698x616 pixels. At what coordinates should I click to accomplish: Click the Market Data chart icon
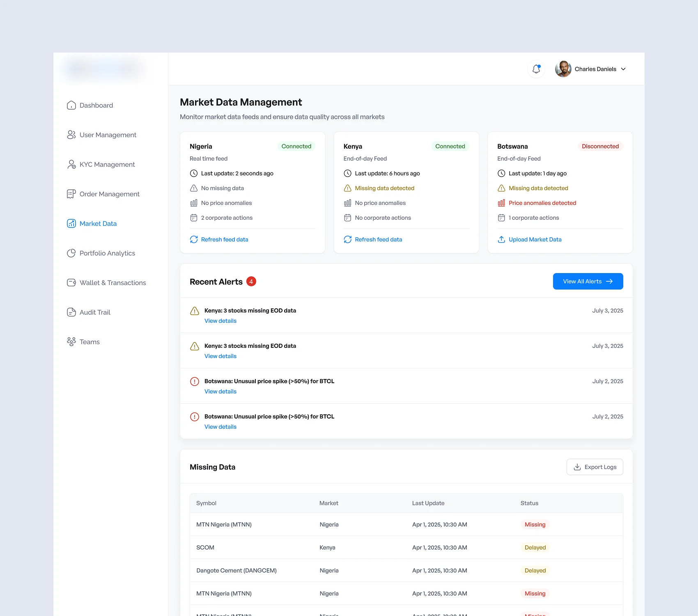[71, 223]
